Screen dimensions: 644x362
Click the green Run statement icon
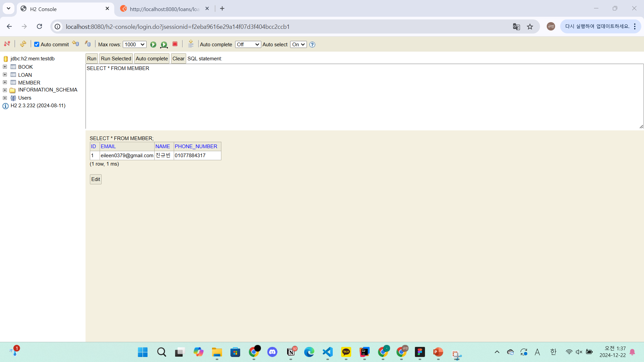(153, 44)
